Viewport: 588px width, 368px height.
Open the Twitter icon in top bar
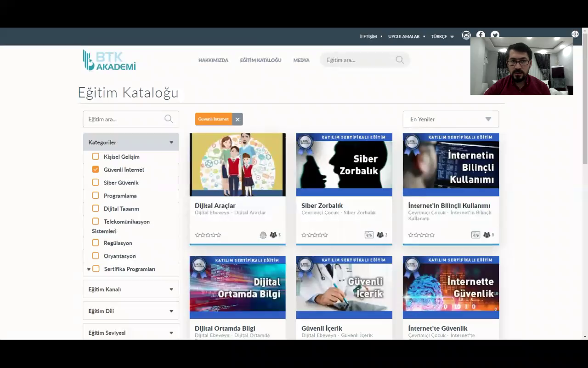point(495,35)
